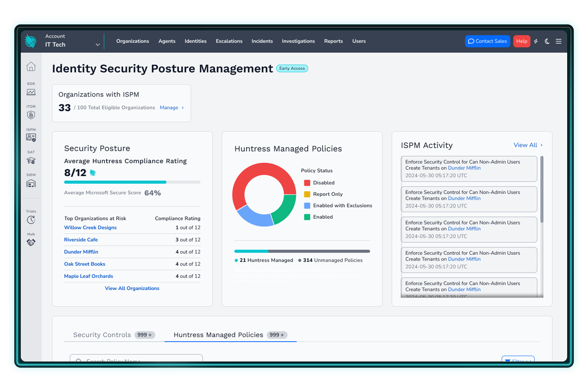Image resolution: width=588 pixels, height=392 pixels.
Task: Open the Incidents menu item
Action: 262,41
